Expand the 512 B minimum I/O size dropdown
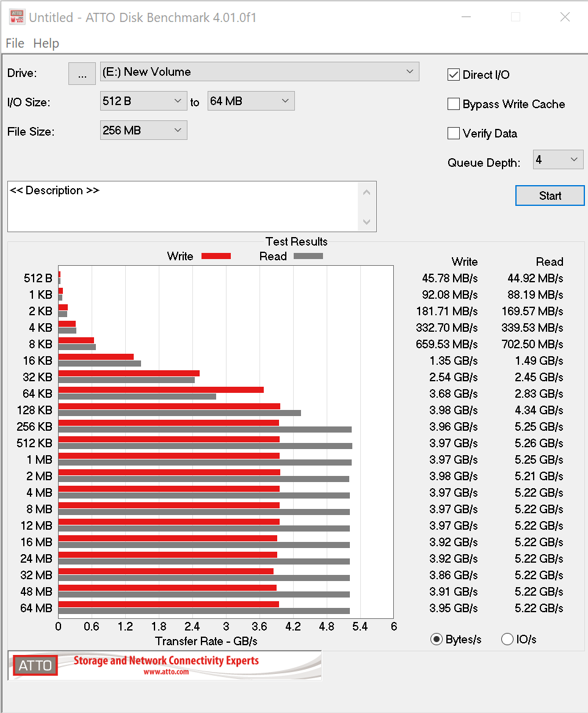 tap(143, 101)
